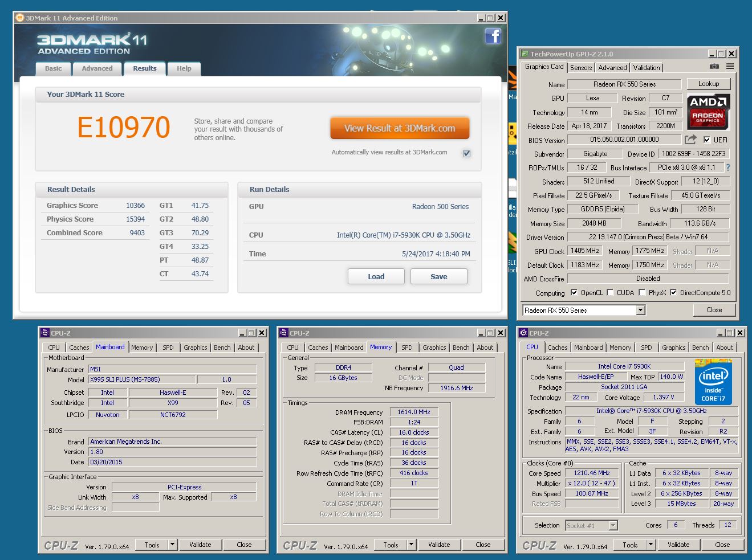Viewport: 752px width, 560px height.
Task: Click the Load button in Run Details
Action: (x=376, y=276)
